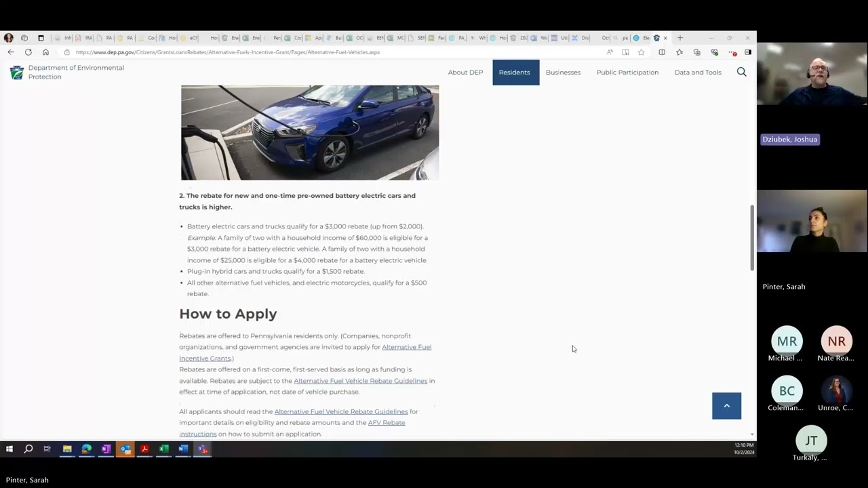Click the browser profile avatar icon

coord(9,38)
